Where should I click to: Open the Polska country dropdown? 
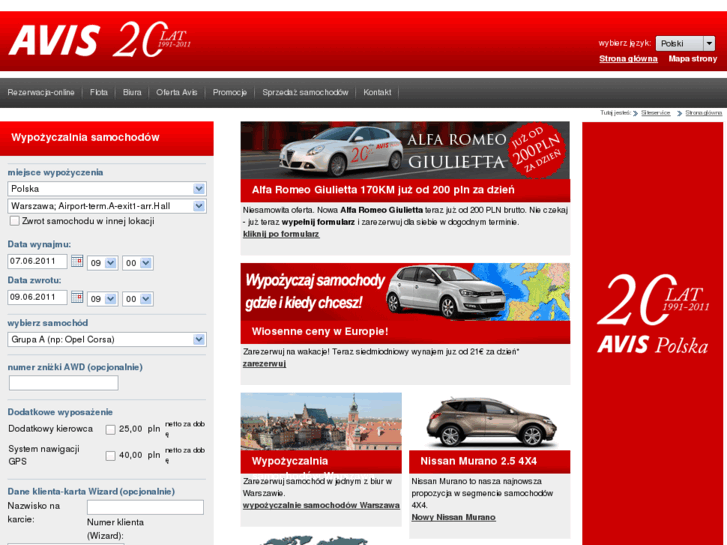[x=107, y=189]
